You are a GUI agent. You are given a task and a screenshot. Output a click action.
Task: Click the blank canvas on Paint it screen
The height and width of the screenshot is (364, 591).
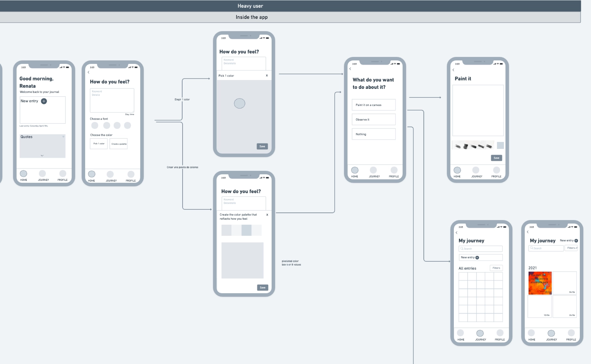(x=478, y=110)
